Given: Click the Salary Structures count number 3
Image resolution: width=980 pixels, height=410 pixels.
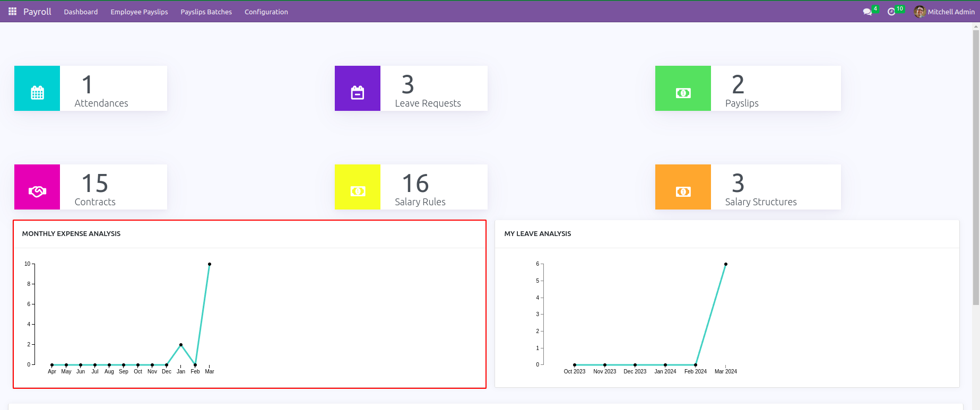Looking at the screenshot, I should (x=738, y=184).
